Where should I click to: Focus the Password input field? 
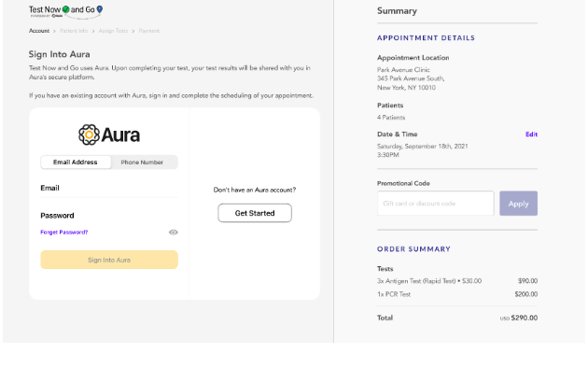tap(109, 216)
